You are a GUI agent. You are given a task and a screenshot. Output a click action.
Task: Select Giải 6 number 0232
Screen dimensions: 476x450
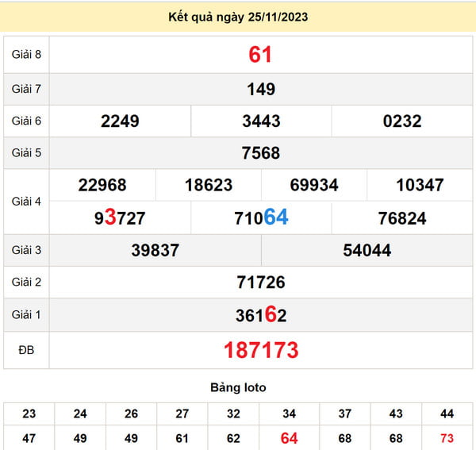[x=402, y=121]
